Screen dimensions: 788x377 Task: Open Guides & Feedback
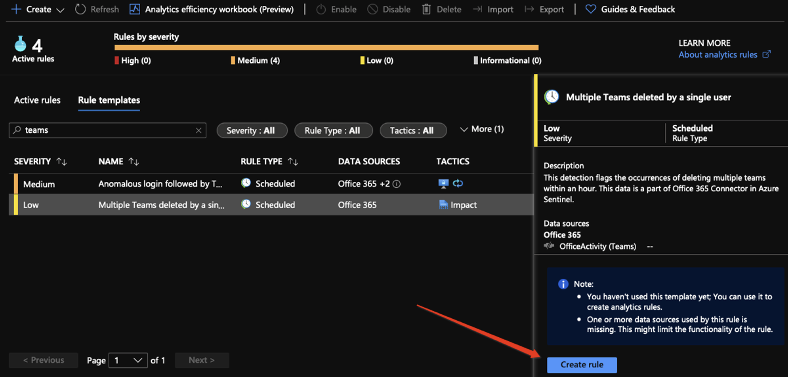pos(630,10)
